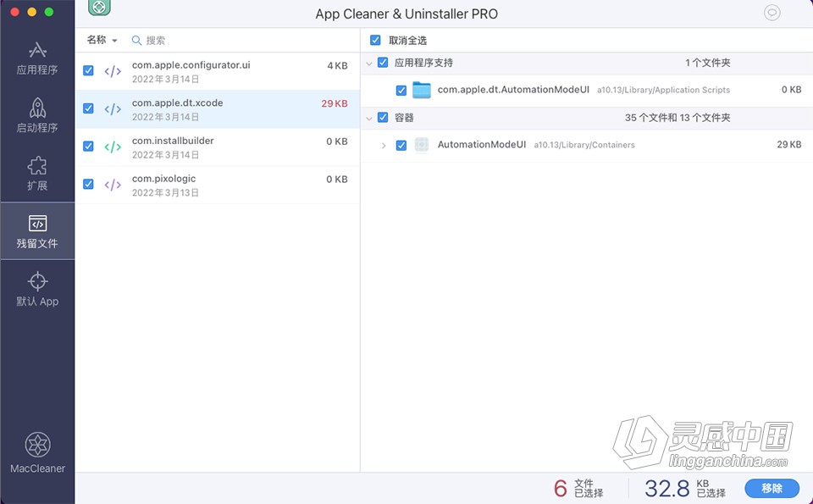Select the 残留文件 sidebar icon

pos(36,230)
